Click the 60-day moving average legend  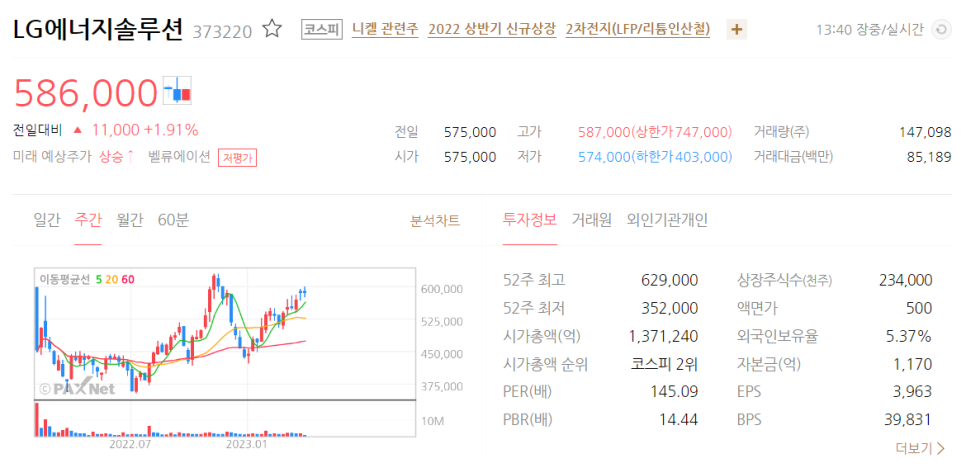pyautogui.click(x=128, y=280)
